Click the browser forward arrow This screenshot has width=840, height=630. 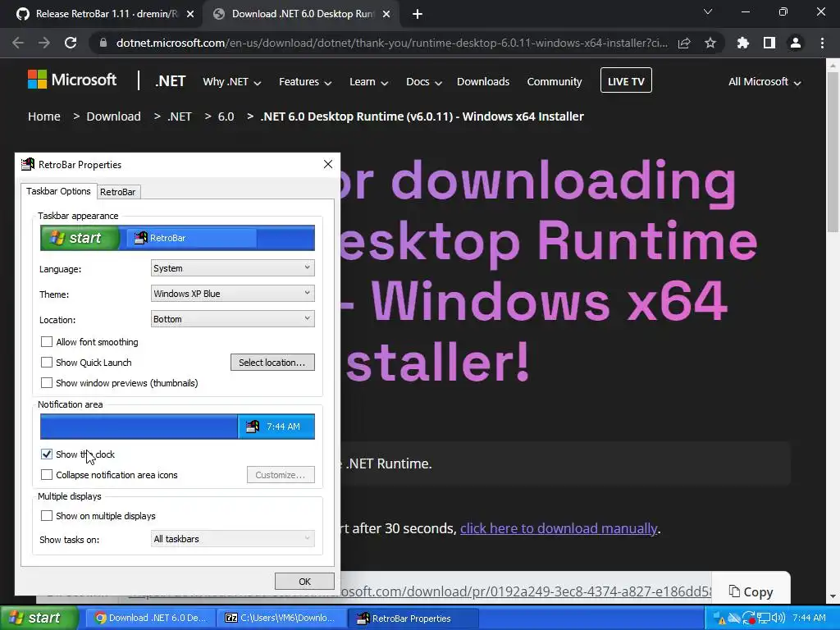pyautogui.click(x=44, y=43)
